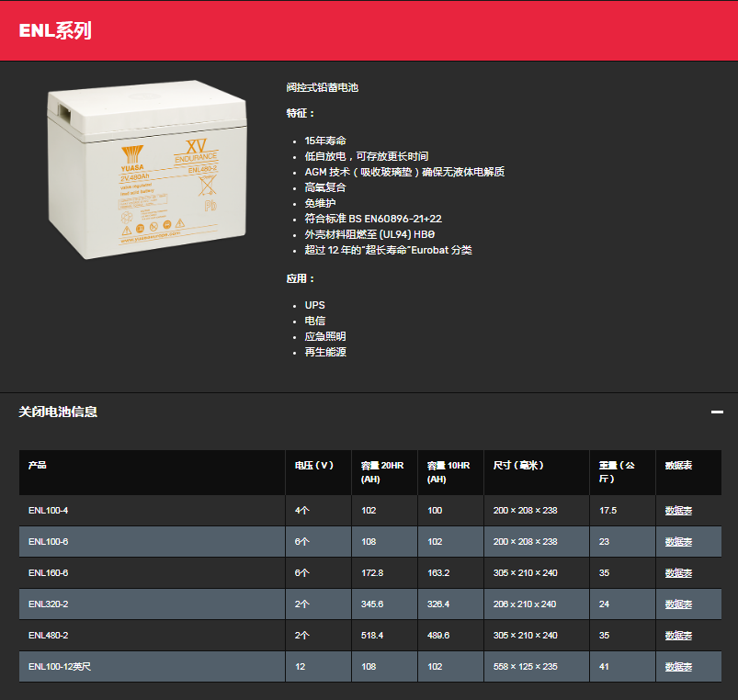Click the 电信 application bullet
The height and width of the screenshot is (700, 738).
pyautogui.click(x=315, y=321)
